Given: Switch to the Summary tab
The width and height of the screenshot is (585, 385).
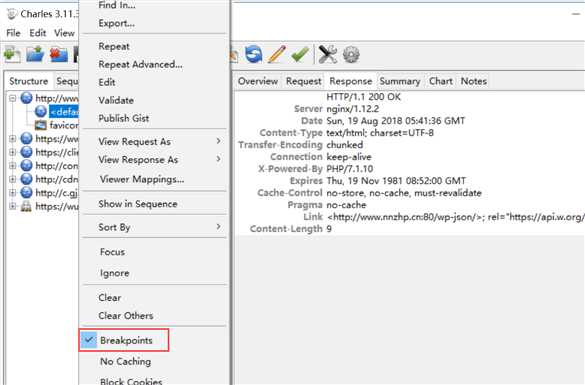Looking at the screenshot, I should (400, 81).
